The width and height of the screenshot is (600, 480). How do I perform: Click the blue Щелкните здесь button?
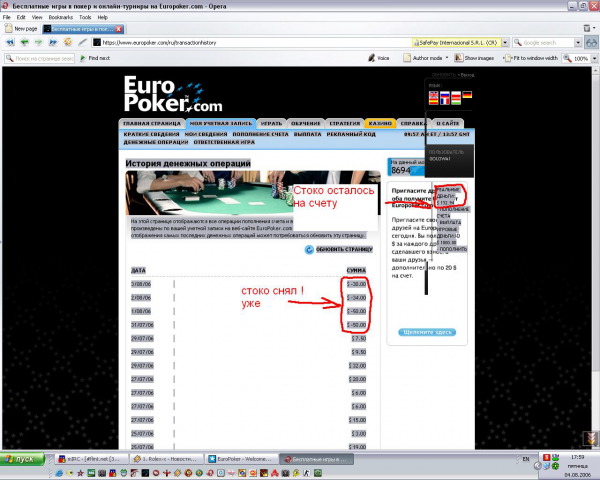pyautogui.click(x=427, y=332)
